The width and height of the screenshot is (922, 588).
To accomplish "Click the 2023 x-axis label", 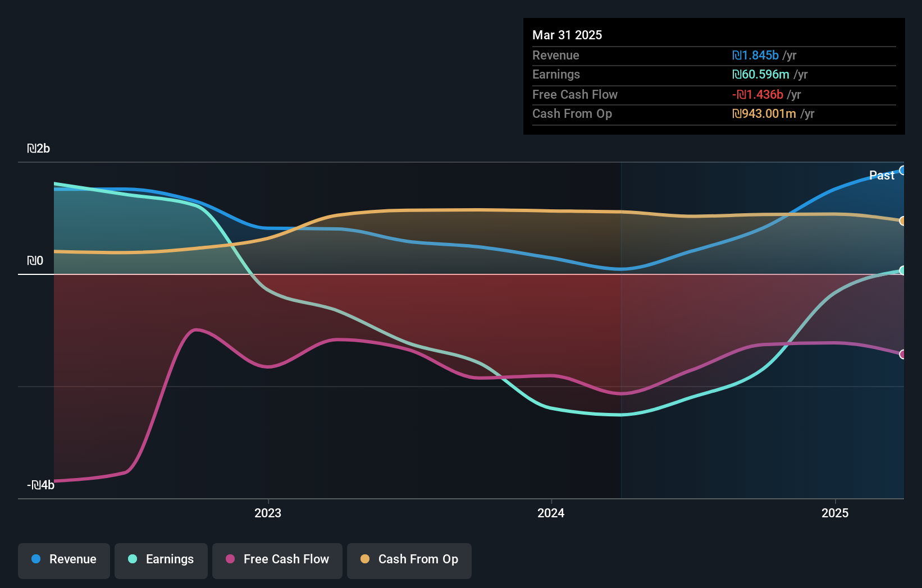I will [x=268, y=513].
